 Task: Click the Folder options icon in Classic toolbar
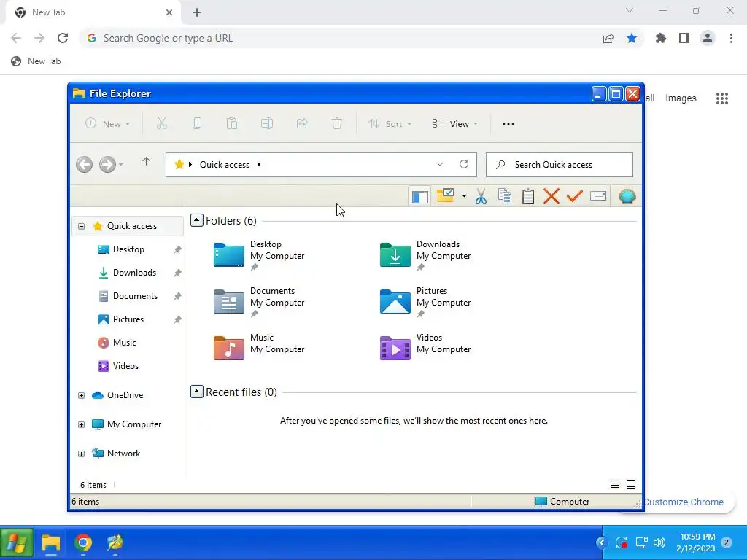[446, 195]
